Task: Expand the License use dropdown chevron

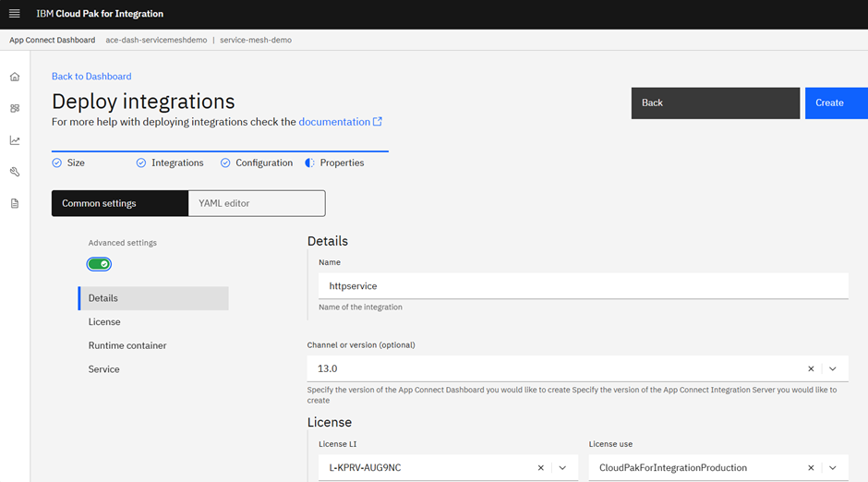Action: click(x=833, y=467)
